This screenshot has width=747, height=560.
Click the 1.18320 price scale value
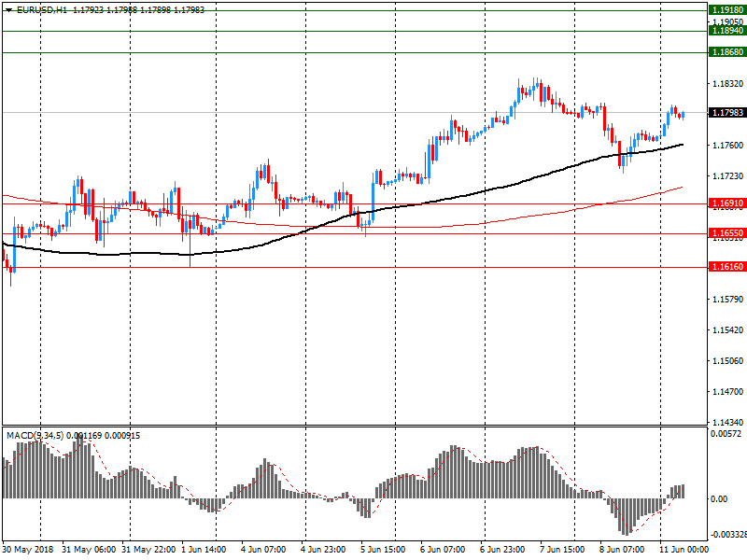[x=727, y=84]
